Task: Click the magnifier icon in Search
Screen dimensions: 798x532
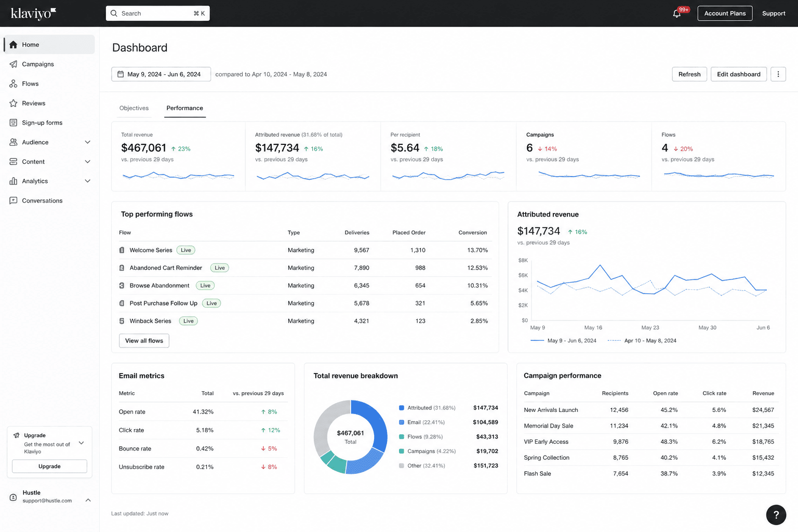Action: (114, 14)
